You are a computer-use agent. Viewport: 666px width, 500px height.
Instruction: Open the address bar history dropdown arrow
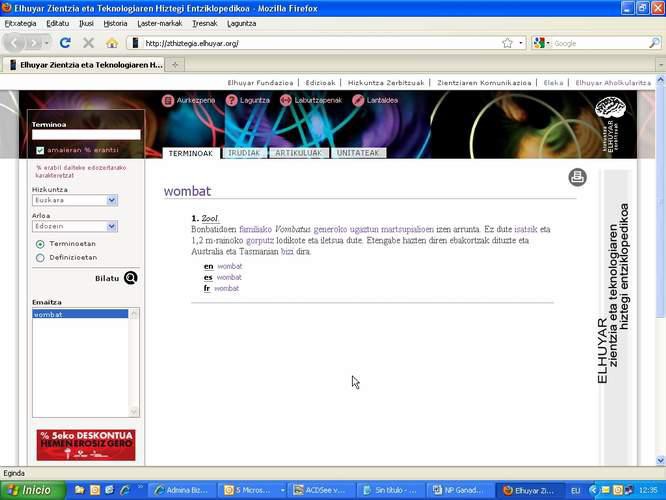(x=521, y=43)
